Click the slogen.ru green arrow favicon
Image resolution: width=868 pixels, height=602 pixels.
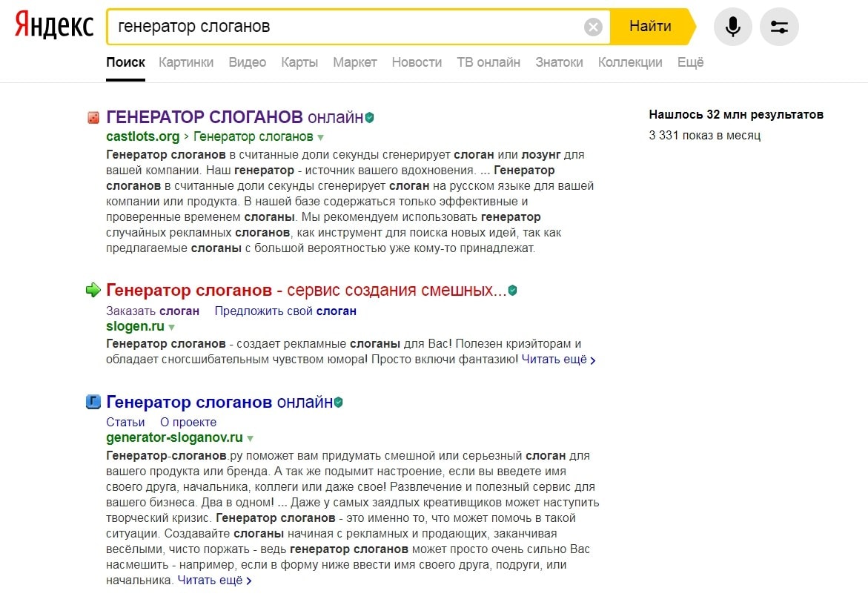pyautogui.click(x=93, y=290)
